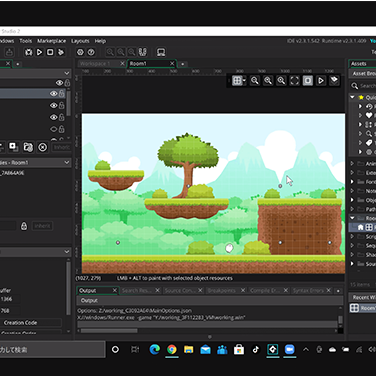Viewport: 376px width, 376px height.
Task: Select the white object instance on the ground
Action: 229,248
